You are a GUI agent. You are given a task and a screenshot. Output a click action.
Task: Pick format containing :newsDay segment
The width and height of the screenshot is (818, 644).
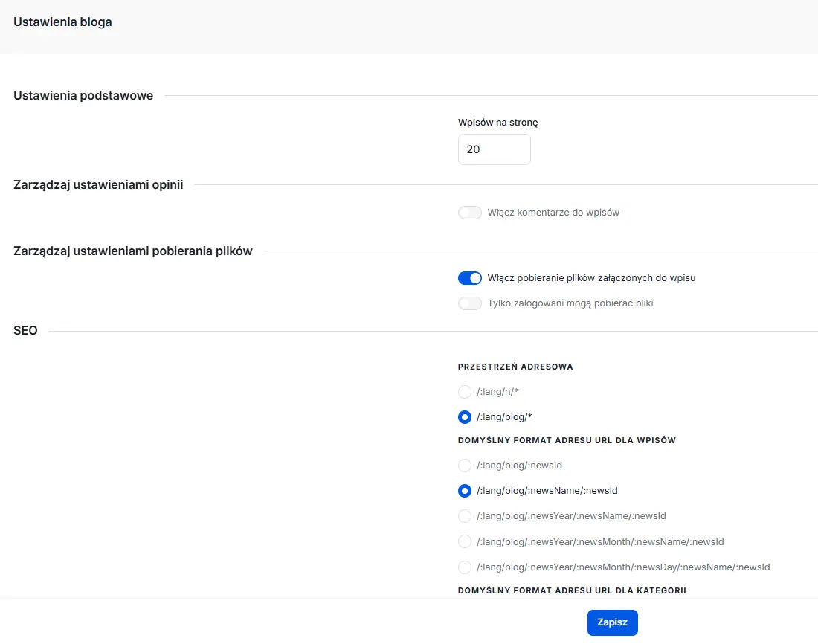pyautogui.click(x=464, y=567)
